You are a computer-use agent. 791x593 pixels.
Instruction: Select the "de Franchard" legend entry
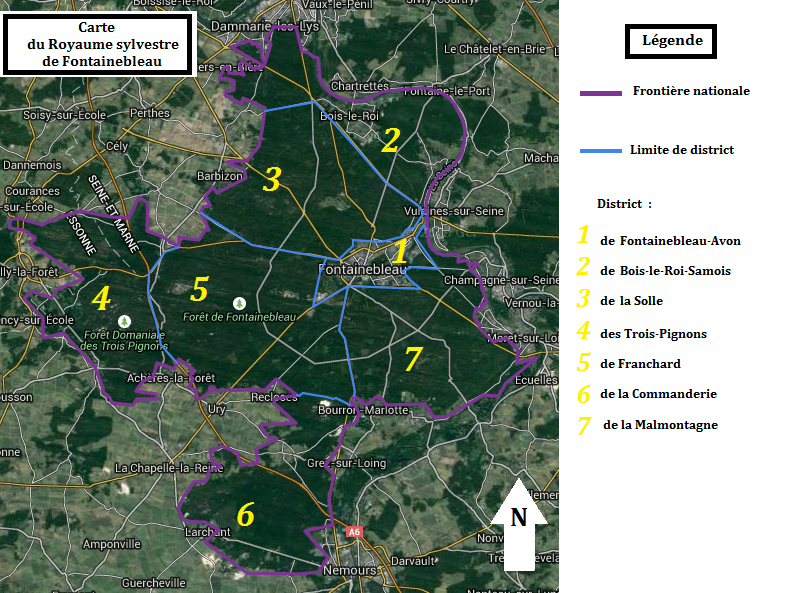point(640,364)
